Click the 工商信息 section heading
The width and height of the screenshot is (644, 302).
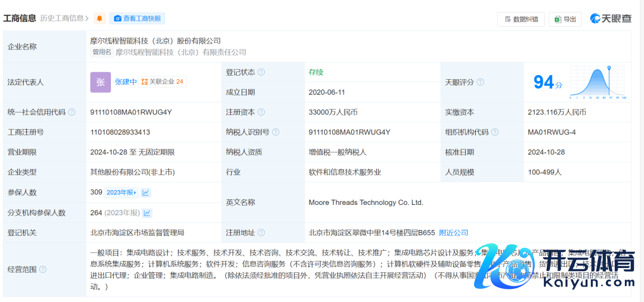20,18
